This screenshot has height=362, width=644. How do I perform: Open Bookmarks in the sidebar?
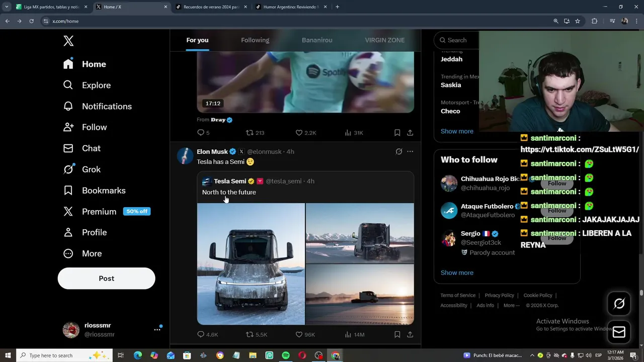94,191
